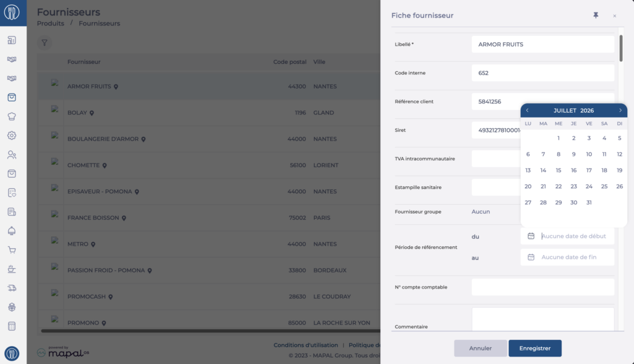This screenshot has height=364, width=634.
Task: Open the settings gear in sidebar
Action: [x=12, y=136]
